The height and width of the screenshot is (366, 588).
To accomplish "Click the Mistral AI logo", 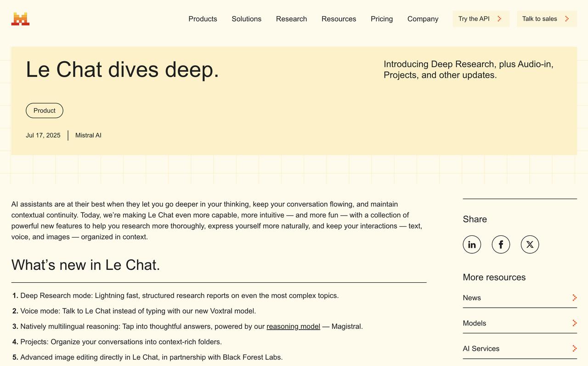I will click(x=20, y=19).
